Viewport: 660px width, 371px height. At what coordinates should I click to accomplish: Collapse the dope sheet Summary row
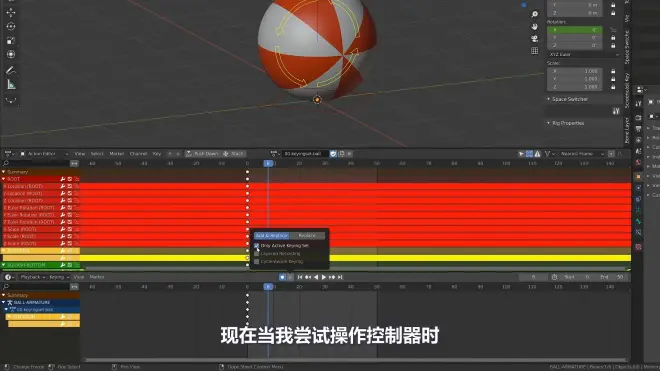[4, 172]
